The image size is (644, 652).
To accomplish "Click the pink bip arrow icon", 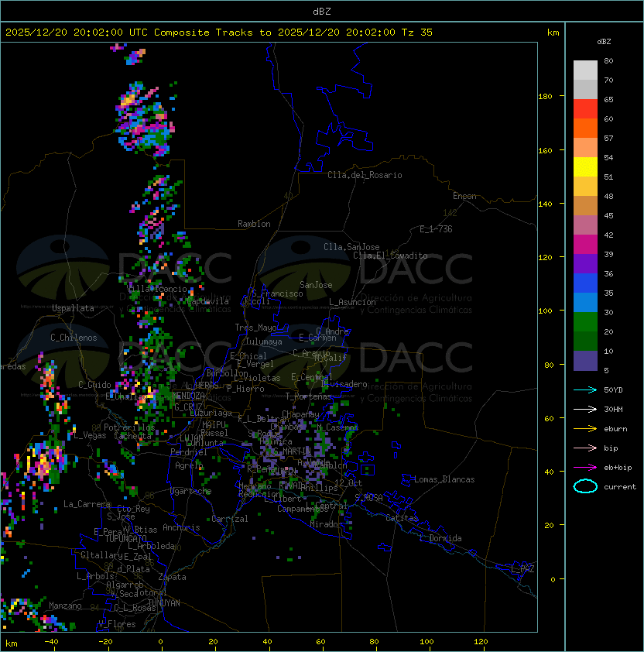I will point(585,448).
